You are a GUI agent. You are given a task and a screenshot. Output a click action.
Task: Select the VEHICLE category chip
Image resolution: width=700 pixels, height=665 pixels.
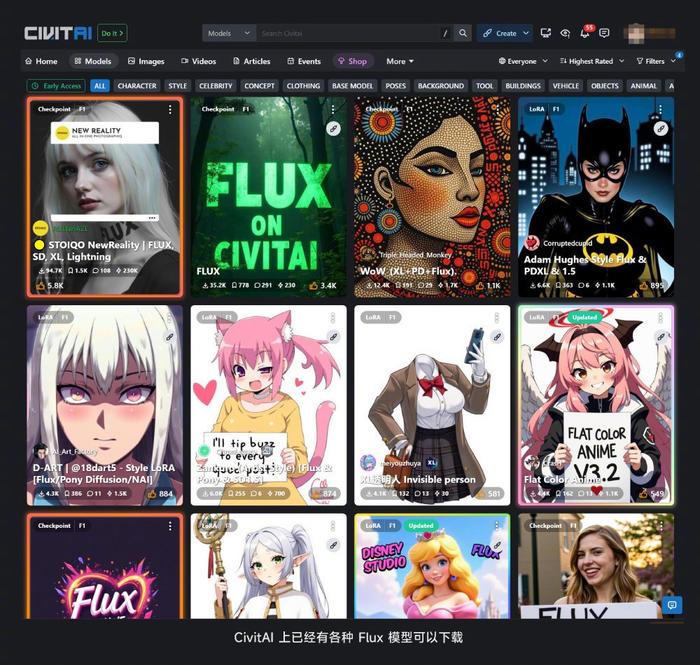pos(566,86)
